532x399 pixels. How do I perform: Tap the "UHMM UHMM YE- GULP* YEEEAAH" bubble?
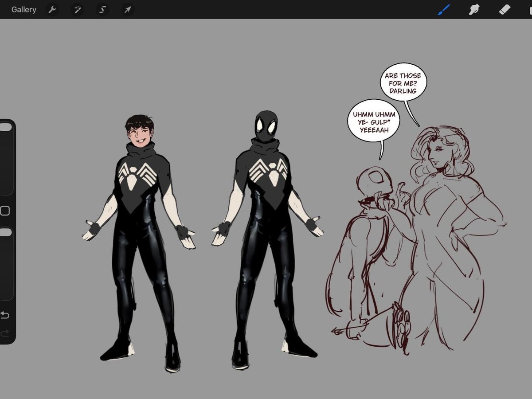374,121
